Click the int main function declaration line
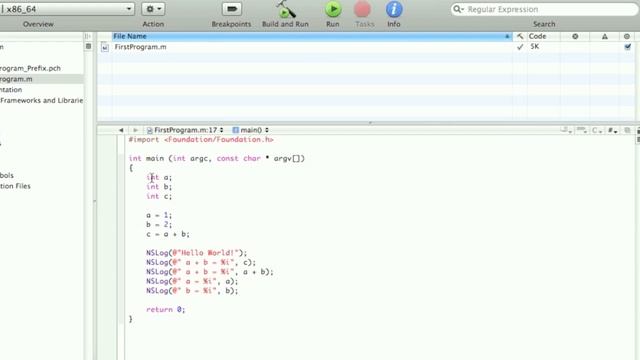The width and height of the screenshot is (640, 360). (x=217, y=158)
